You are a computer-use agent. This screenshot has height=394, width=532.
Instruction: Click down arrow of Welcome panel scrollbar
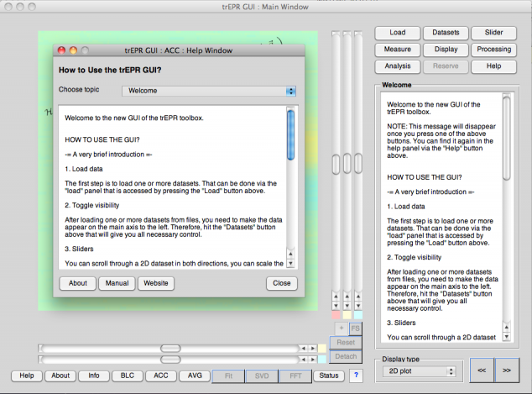[507, 337]
